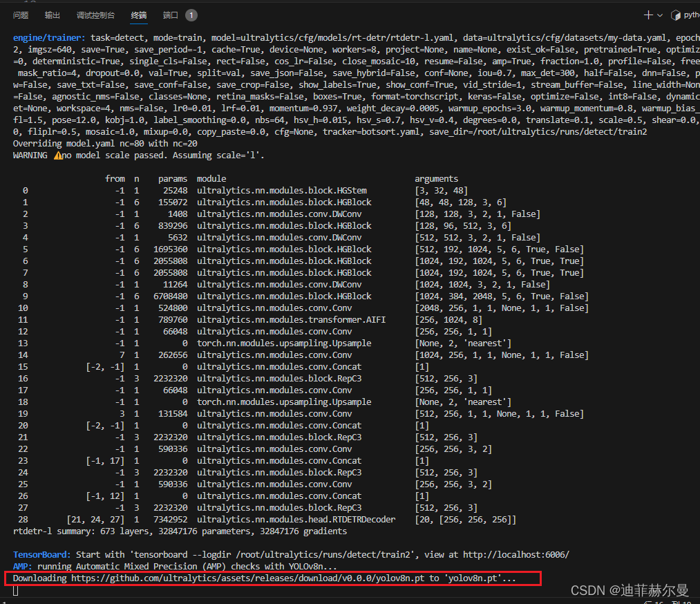Click the params value '7342952'

[170, 519]
